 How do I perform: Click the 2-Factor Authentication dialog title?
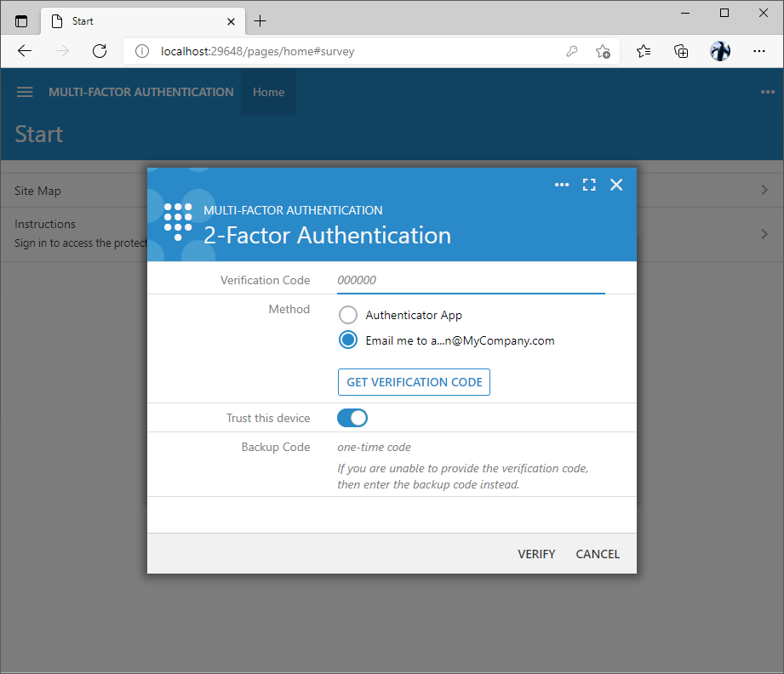(x=327, y=236)
